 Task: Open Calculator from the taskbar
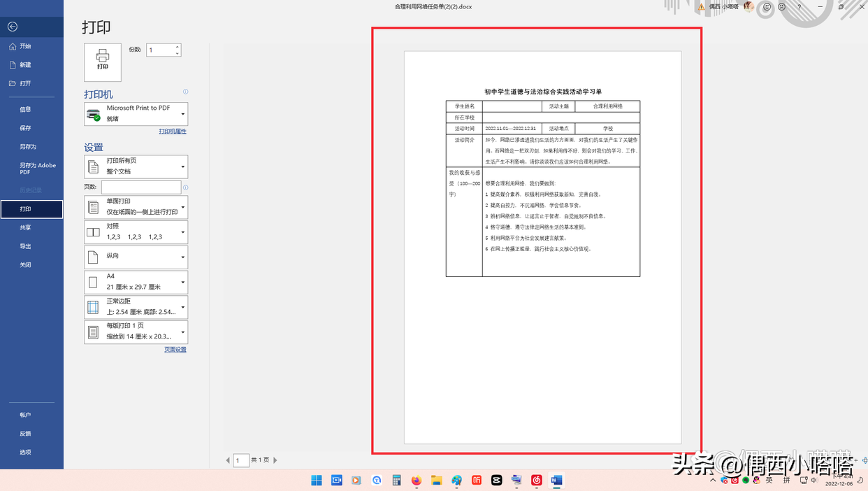(396, 481)
